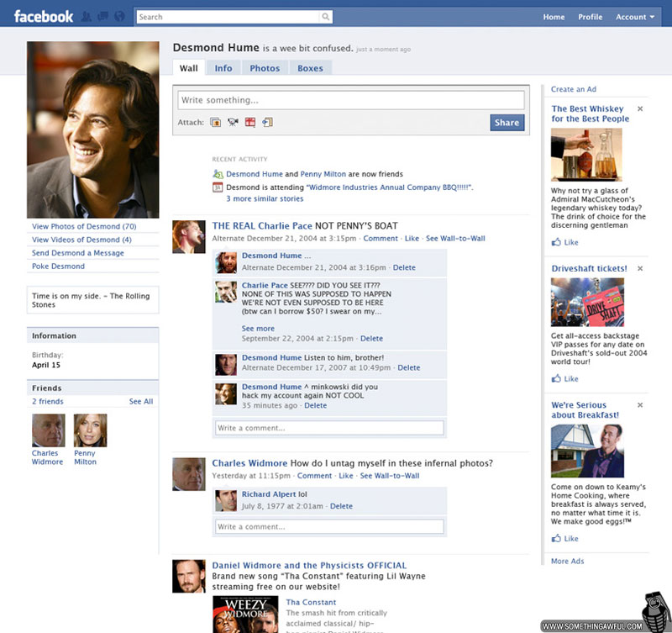672x633 pixels.
Task: Click Richard Alpert's comment avatar
Action: [x=226, y=500]
